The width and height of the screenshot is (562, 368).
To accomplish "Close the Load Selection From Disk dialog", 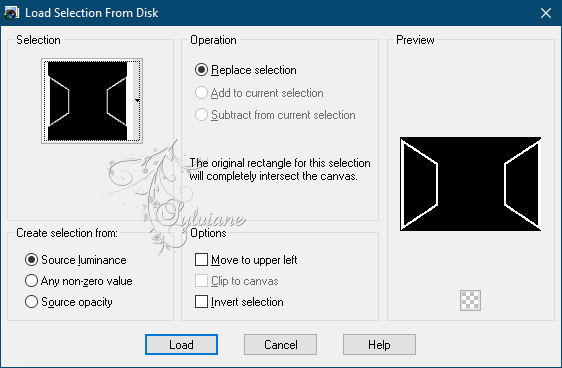I will (546, 13).
